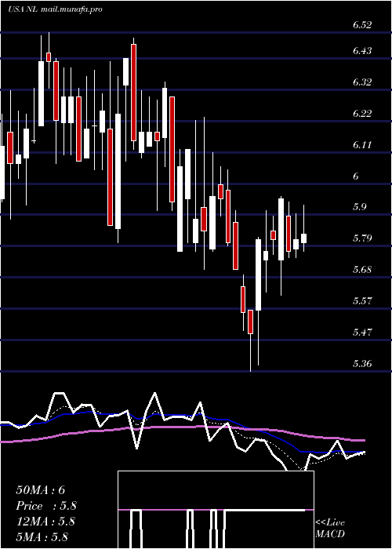Click the 6.11 price axis label
This screenshot has height=549, width=392.
click(x=362, y=144)
